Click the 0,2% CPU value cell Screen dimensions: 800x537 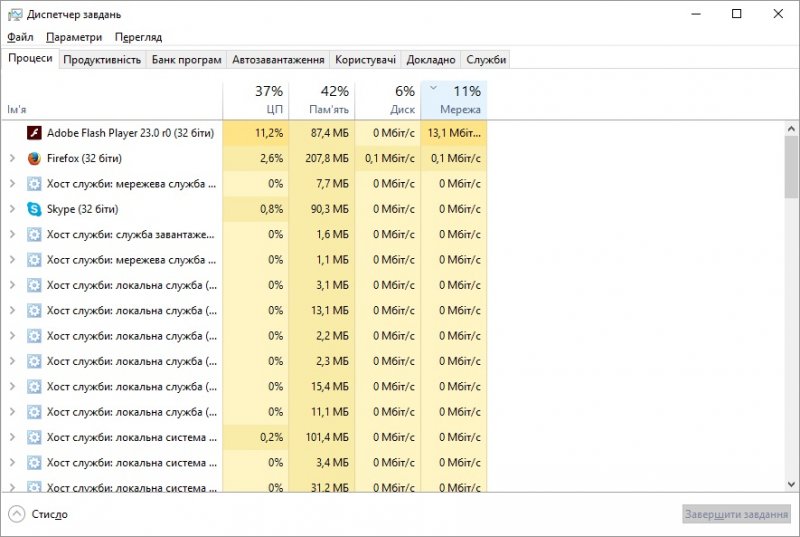(256, 437)
